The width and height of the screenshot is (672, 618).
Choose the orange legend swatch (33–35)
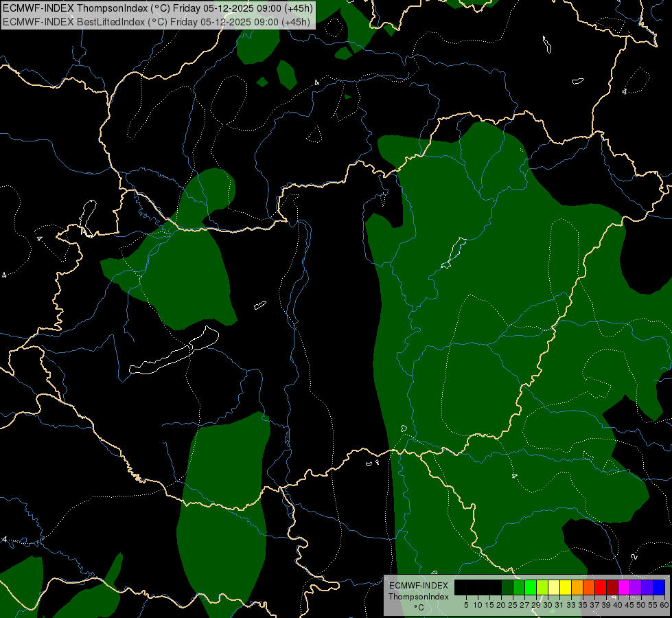click(x=577, y=587)
